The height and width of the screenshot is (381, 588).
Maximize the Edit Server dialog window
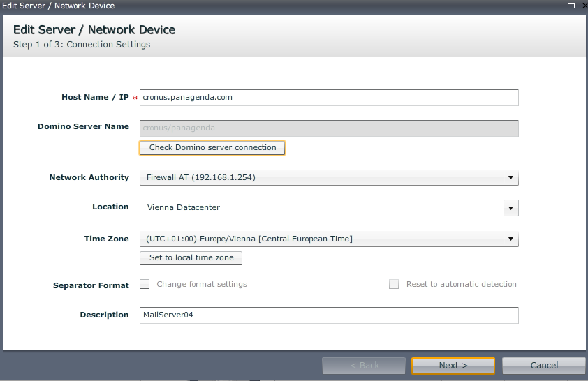point(571,6)
